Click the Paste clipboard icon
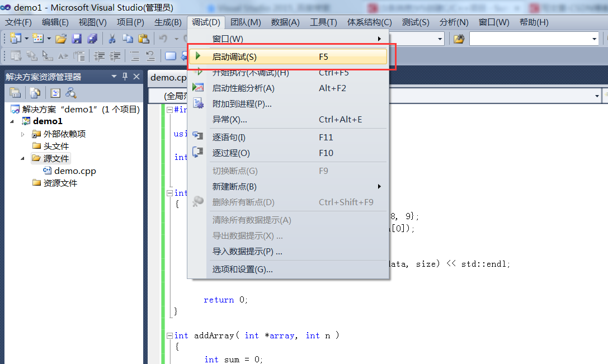Screen dimensions: 608x364 point(143,39)
